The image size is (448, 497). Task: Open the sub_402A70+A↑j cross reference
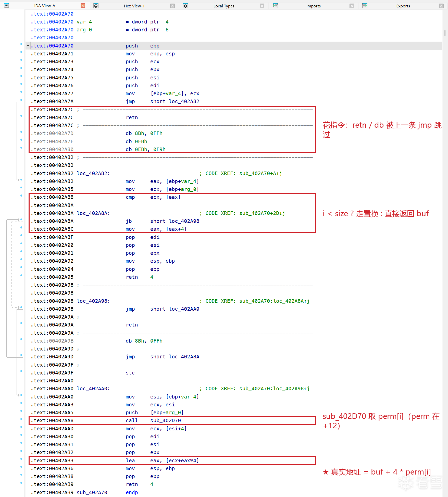click(x=260, y=174)
